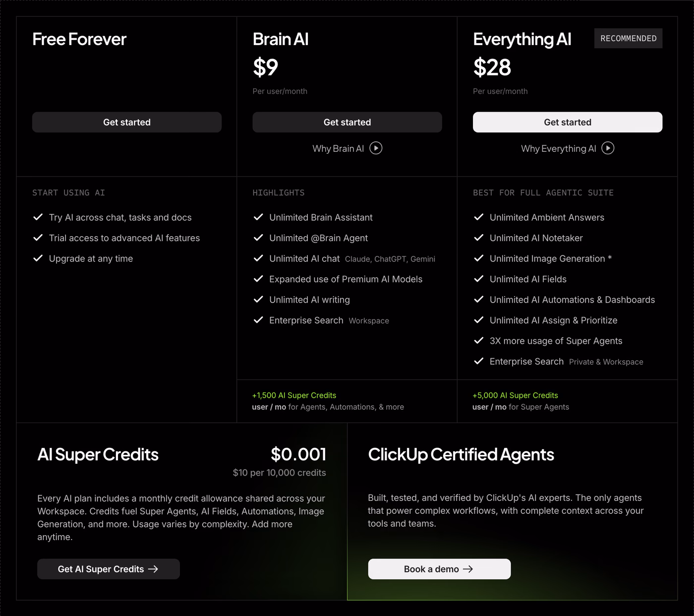Image resolution: width=694 pixels, height=616 pixels.
Task: Click checkmark beside Unlimited AI chat
Action: coord(258,258)
